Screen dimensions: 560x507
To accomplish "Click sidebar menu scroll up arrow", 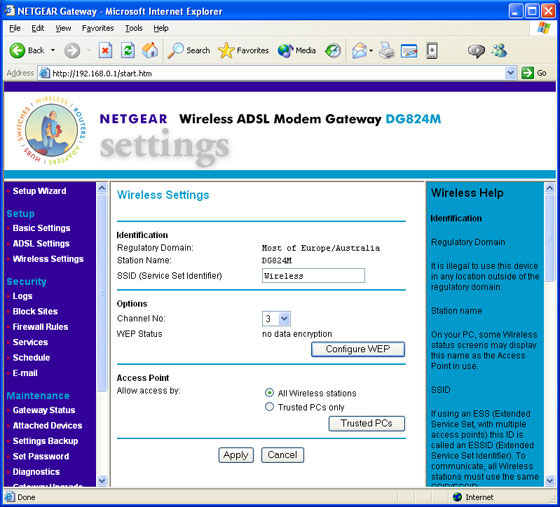I will pyautogui.click(x=102, y=188).
